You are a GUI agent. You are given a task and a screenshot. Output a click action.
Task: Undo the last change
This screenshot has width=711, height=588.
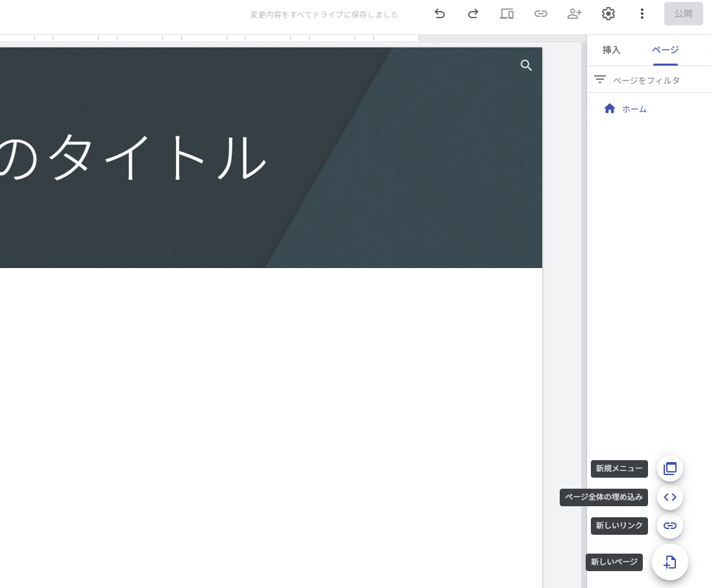(440, 14)
